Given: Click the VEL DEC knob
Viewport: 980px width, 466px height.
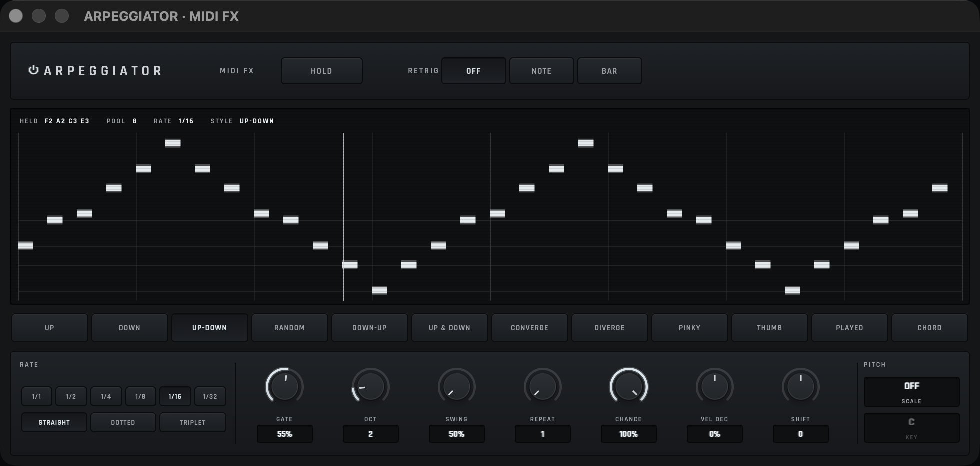Looking at the screenshot, I should pos(714,386).
